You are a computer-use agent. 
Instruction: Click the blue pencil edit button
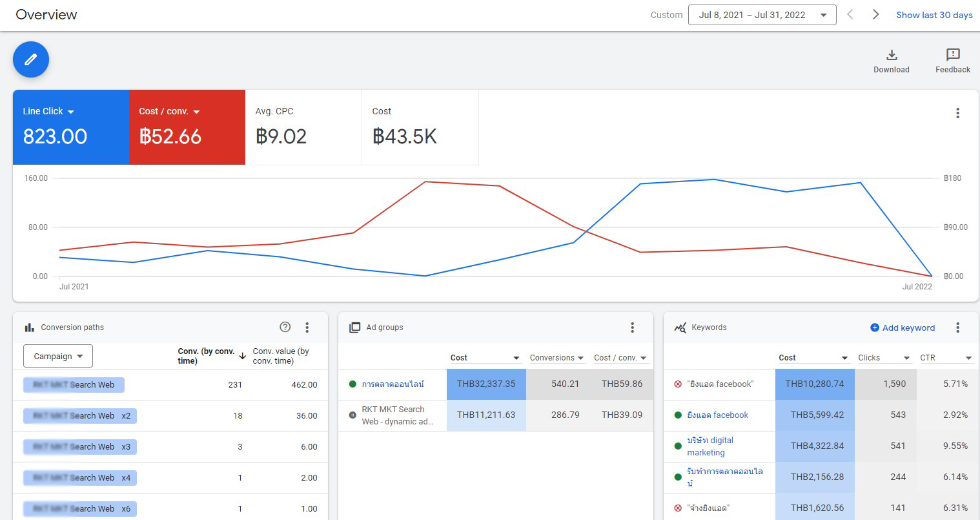[31, 59]
